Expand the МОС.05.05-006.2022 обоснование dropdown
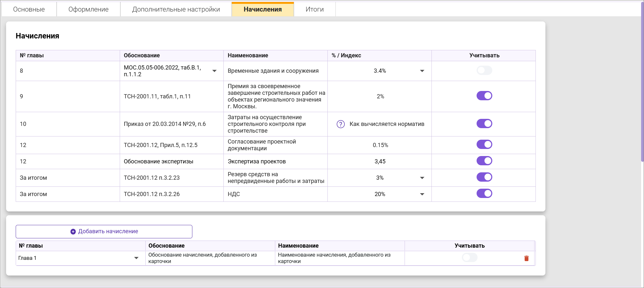The width and height of the screenshot is (644, 288). click(x=214, y=71)
